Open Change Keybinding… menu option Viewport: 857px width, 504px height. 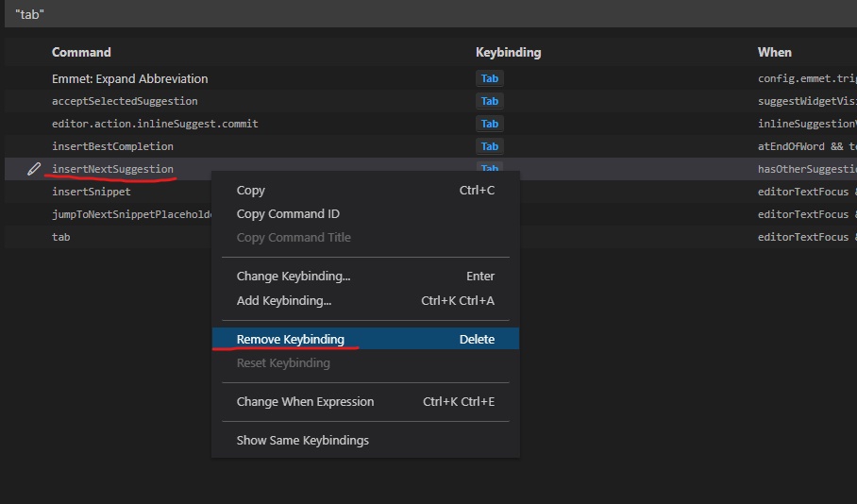(x=365, y=276)
